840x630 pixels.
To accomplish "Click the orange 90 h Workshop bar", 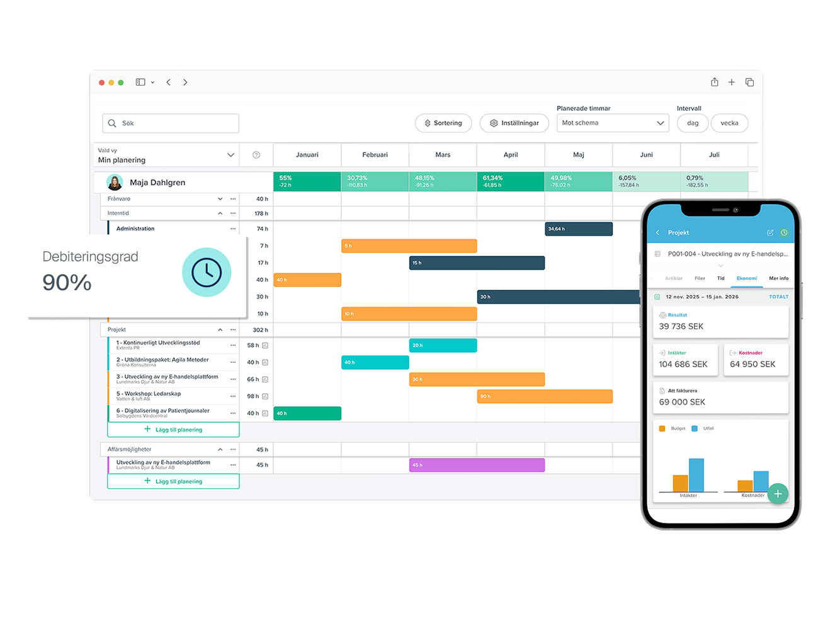I will [545, 396].
